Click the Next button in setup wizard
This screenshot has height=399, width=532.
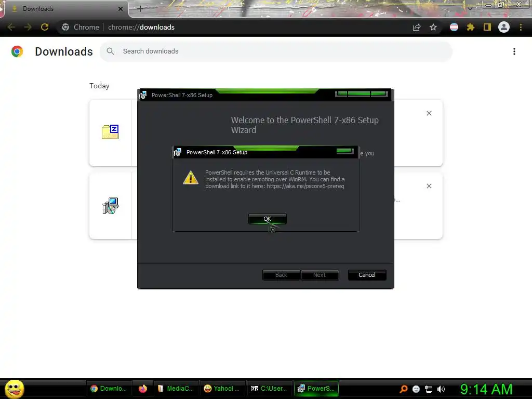[x=320, y=275]
